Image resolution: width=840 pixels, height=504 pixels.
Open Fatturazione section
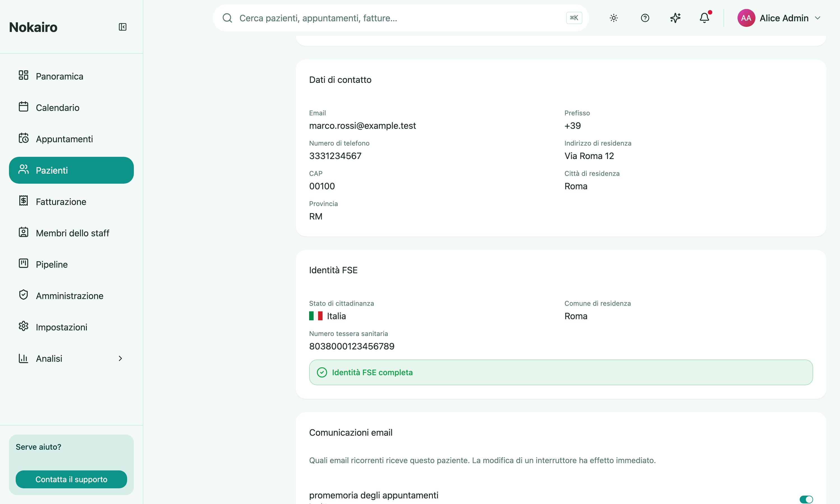coord(71,202)
